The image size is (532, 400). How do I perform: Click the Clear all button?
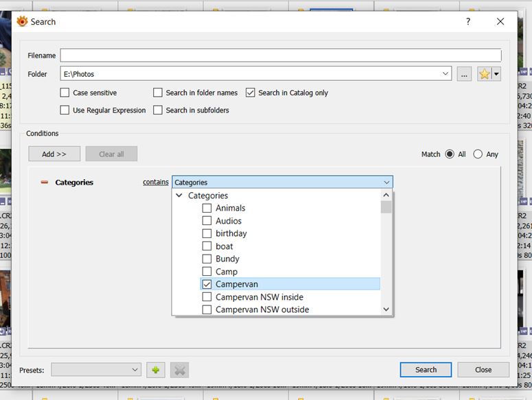(111, 154)
